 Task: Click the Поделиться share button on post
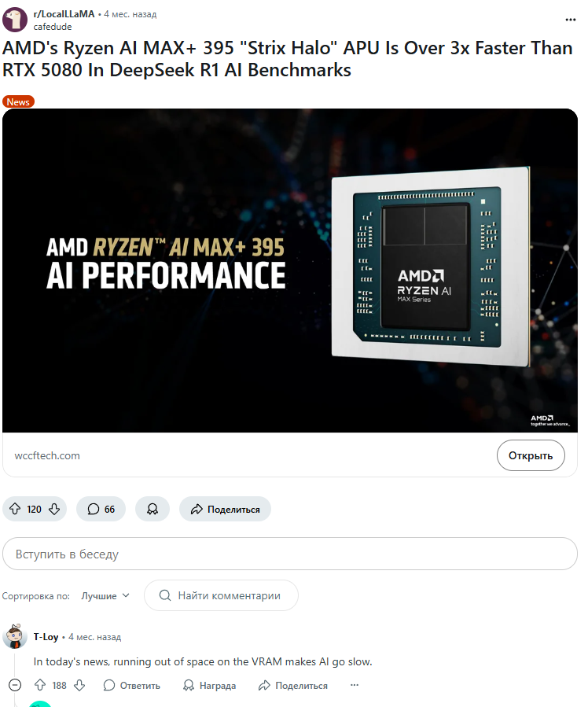(226, 509)
